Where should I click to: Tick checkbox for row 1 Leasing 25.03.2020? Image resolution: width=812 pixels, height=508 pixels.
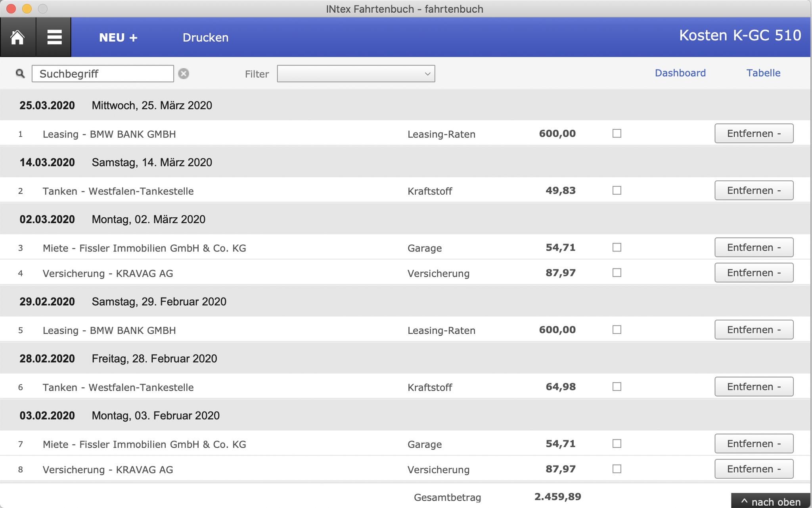pyautogui.click(x=617, y=133)
